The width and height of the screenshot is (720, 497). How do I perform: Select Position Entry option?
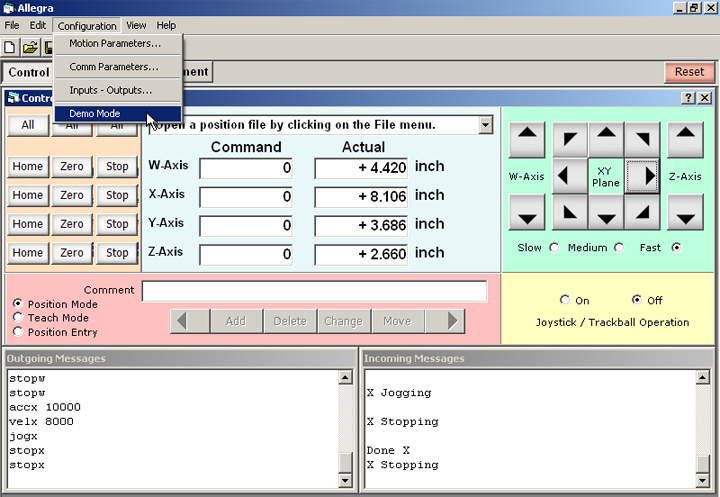(17, 332)
